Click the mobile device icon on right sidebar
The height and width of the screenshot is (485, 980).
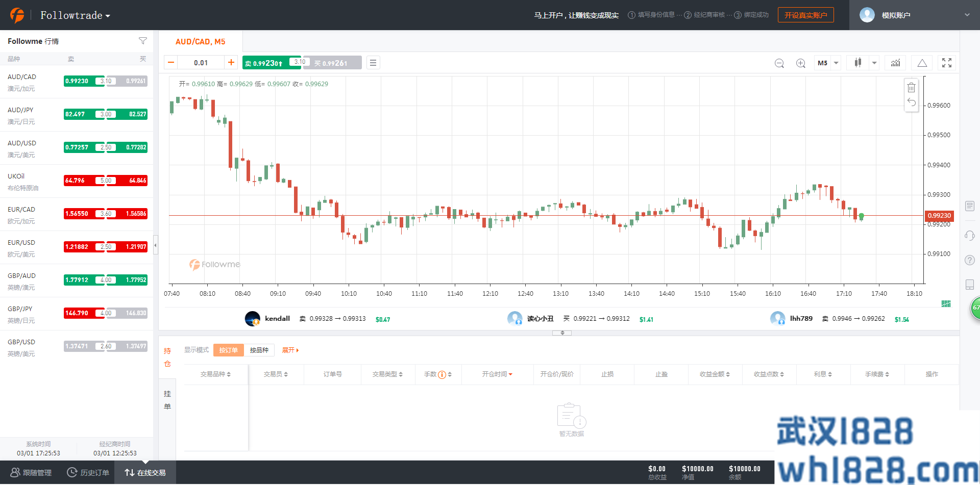coord(970,285)
